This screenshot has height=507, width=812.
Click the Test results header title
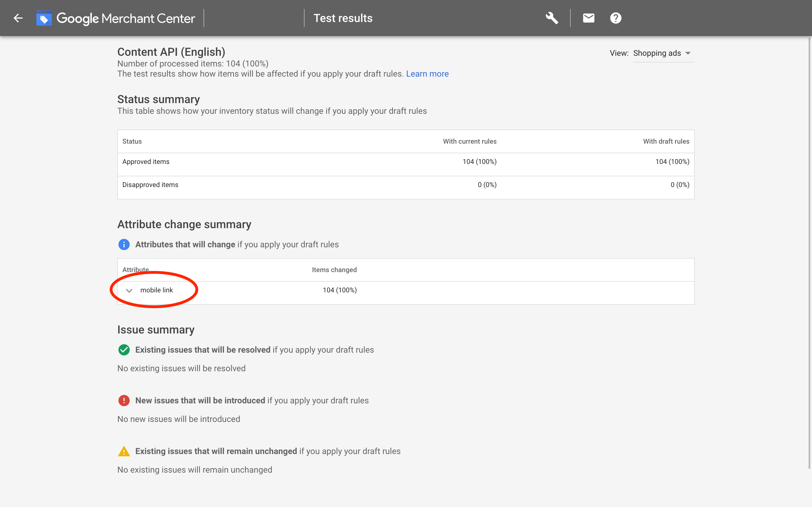[x=343, y=18]
